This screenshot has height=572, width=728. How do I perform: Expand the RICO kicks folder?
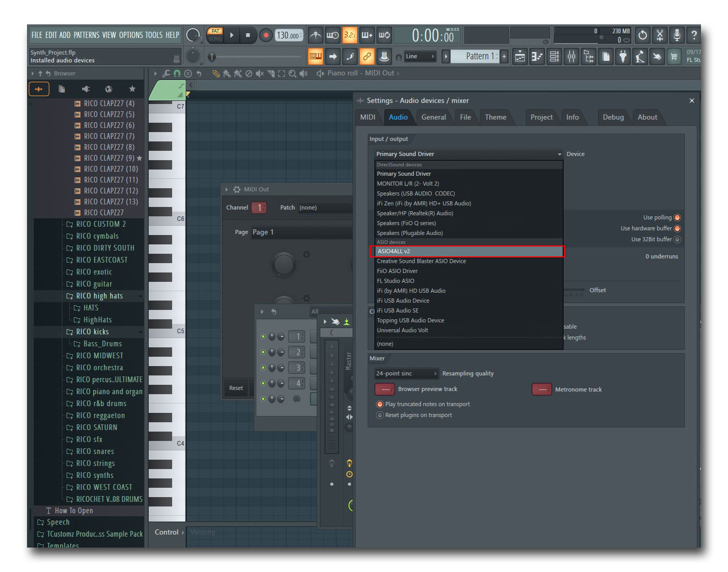click(x=93, y=332)
